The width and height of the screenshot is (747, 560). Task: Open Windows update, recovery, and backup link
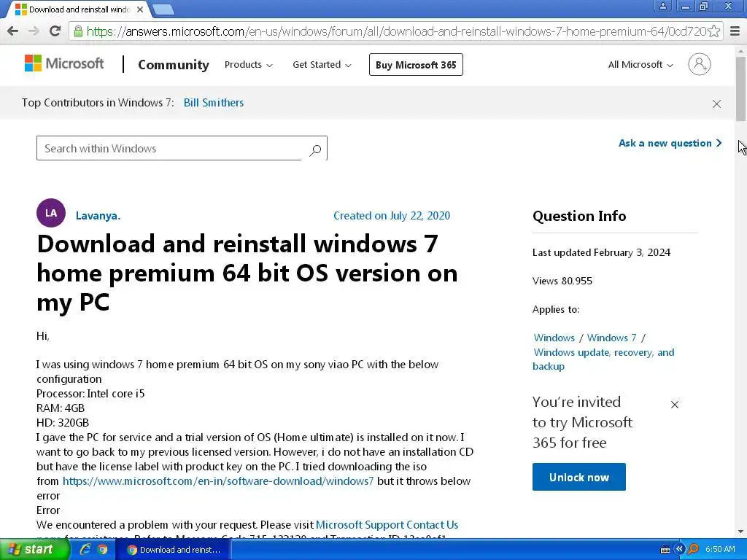click(603, 359)
